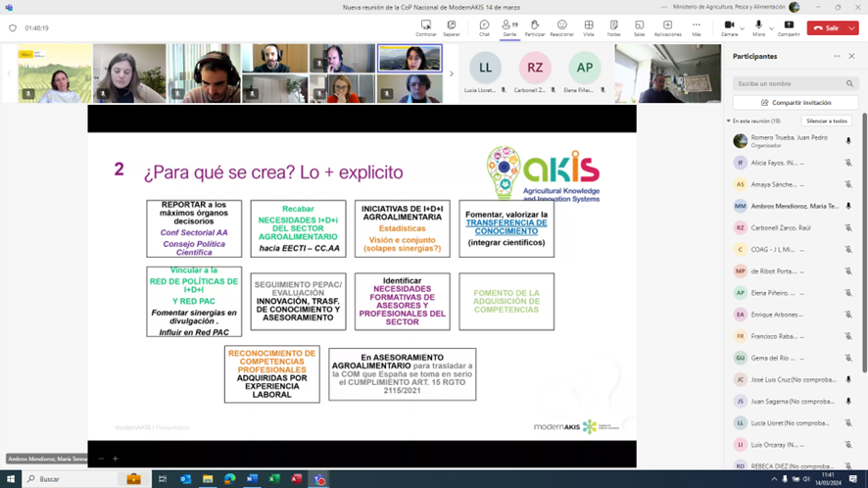
Task: Open the Aplicaciones menu
Action: pyautogui.click(x=667, y=27)
